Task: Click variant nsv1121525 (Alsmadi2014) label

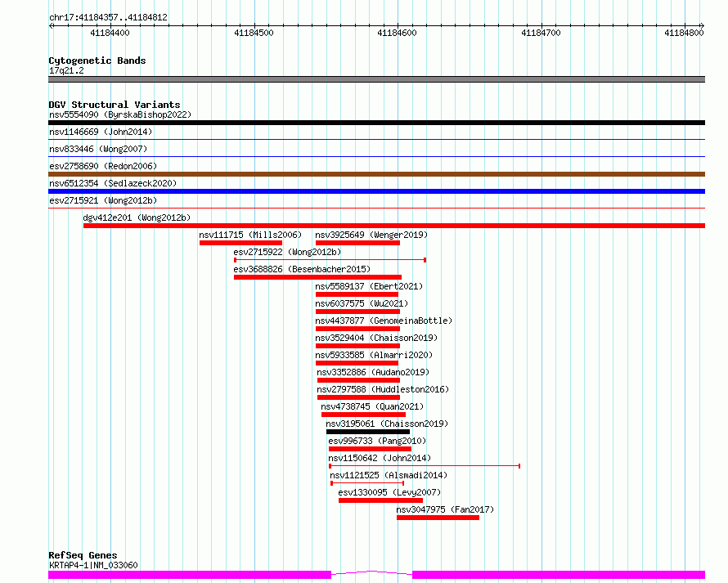Action: click(x=389, y=475)
